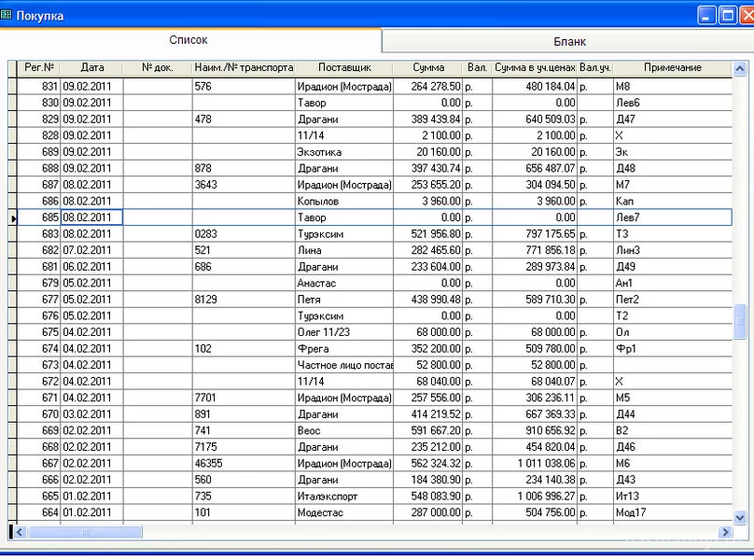Click the horizontal scrollbar thumb
Screen dimensions: 754x560
85,532
